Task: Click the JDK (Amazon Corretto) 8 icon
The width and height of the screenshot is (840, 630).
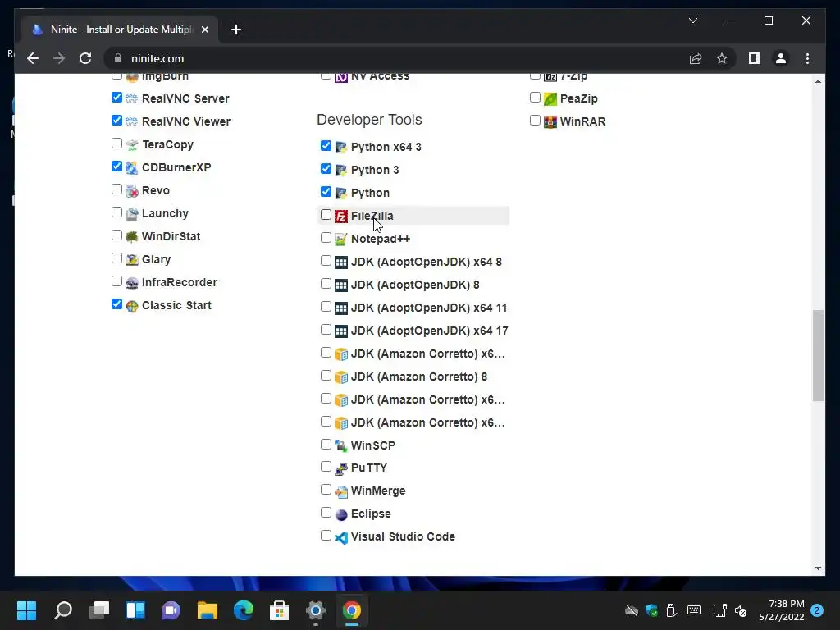Action: click(340, 377)
